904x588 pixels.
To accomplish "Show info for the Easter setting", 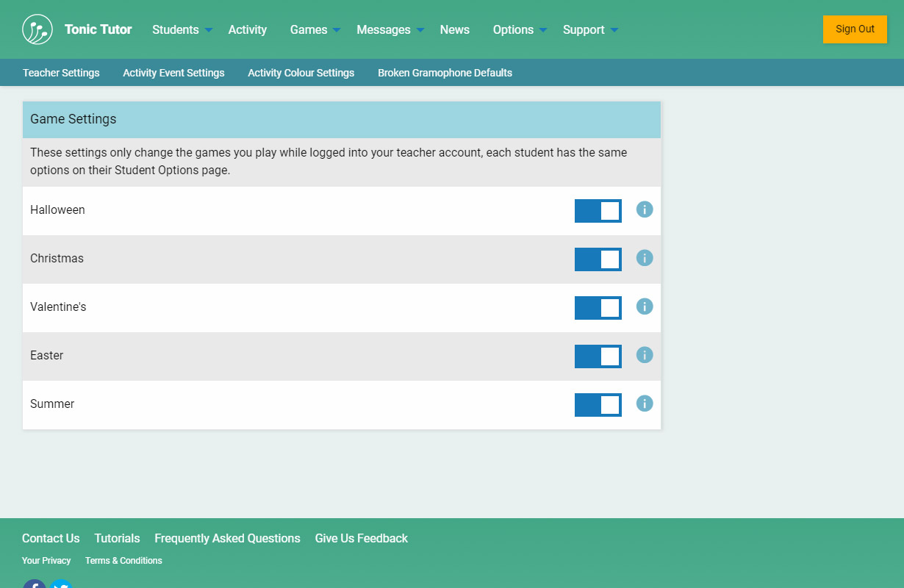I will pos(645,355).
